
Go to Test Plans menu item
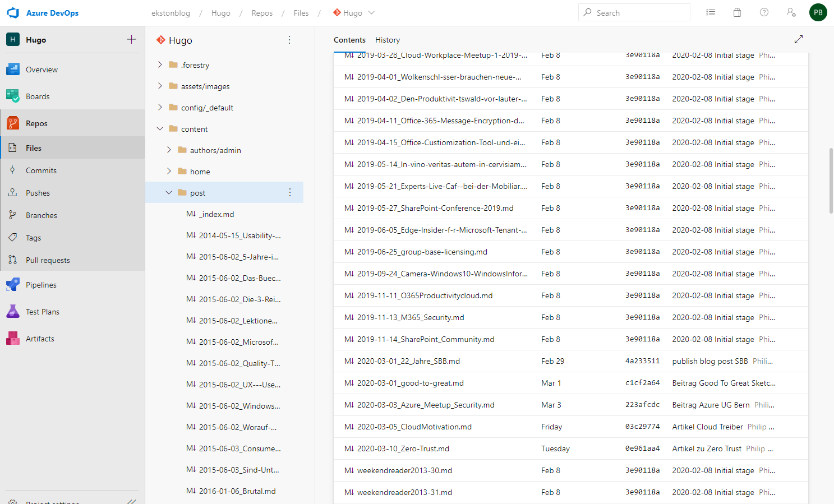pos(43,312)
